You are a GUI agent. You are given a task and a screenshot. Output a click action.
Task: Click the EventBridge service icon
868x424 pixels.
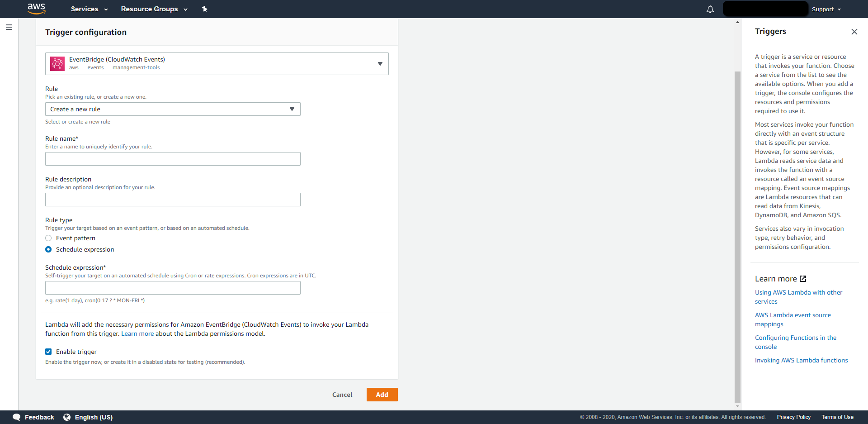(x=57, y=63)
